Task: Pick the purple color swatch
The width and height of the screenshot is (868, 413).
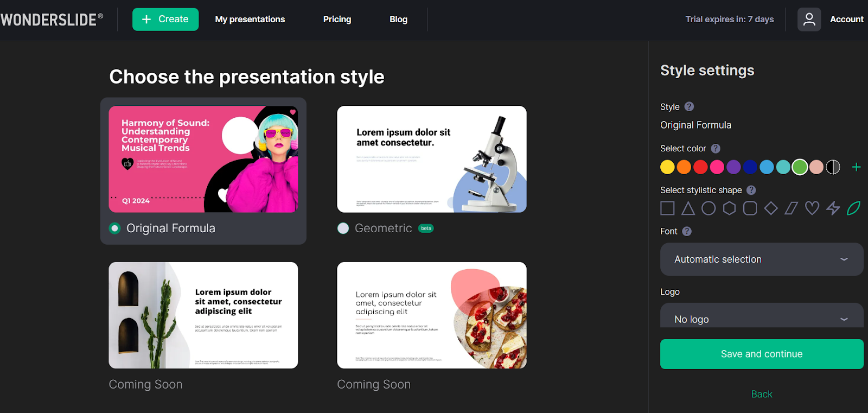Action: coord(733,167)
